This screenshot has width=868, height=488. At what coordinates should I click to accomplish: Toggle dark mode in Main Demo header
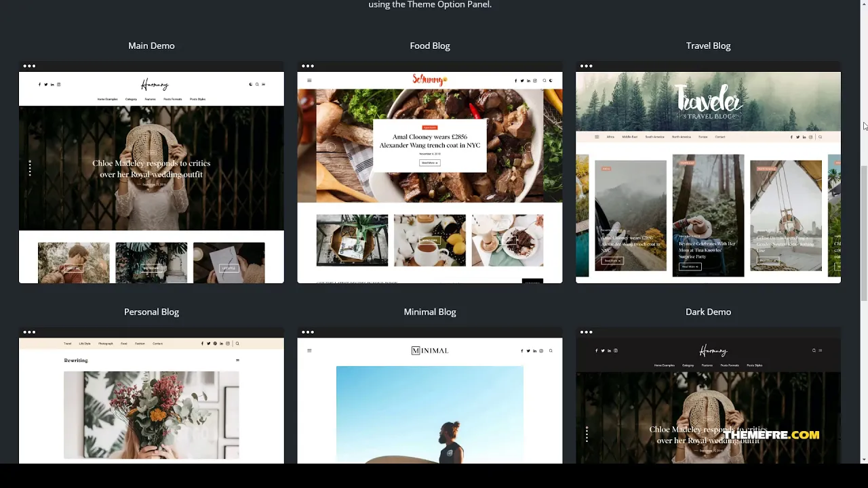[250, 85]
